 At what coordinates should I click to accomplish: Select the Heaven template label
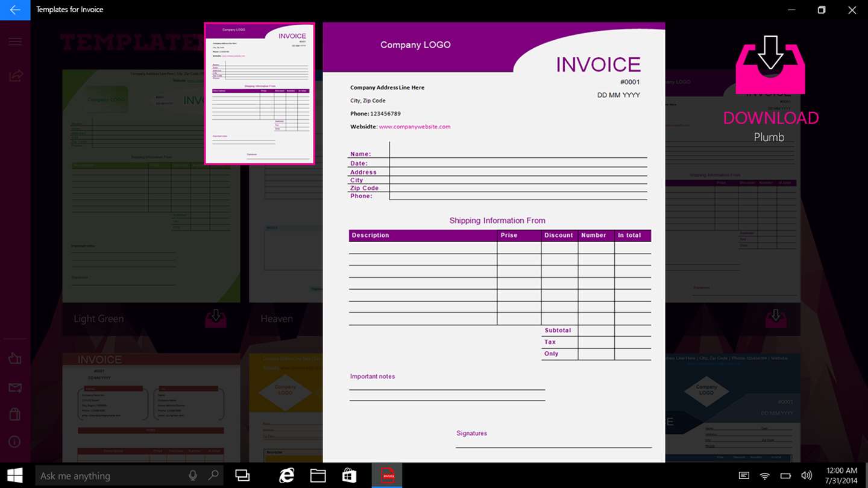277,319
